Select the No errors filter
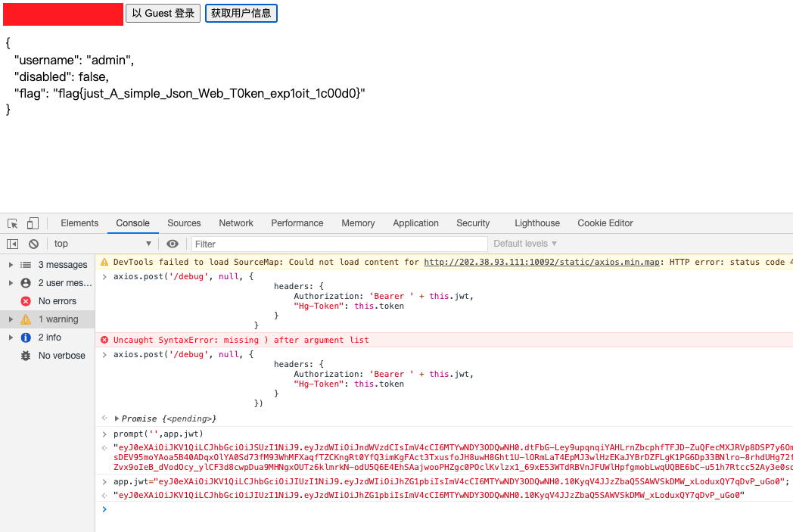 pyautogui.click(x=57, y=301)
